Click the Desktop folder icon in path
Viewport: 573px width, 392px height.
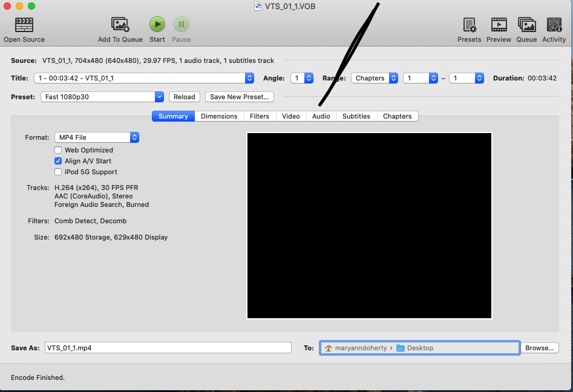(x=401, y=348)
